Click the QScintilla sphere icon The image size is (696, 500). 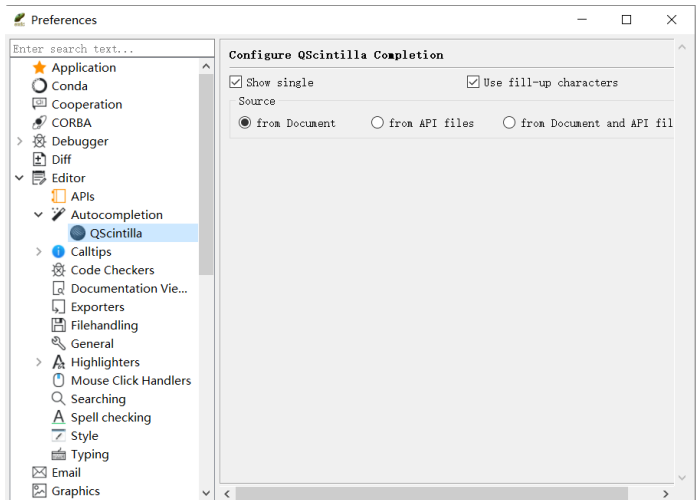pos(78,233)
